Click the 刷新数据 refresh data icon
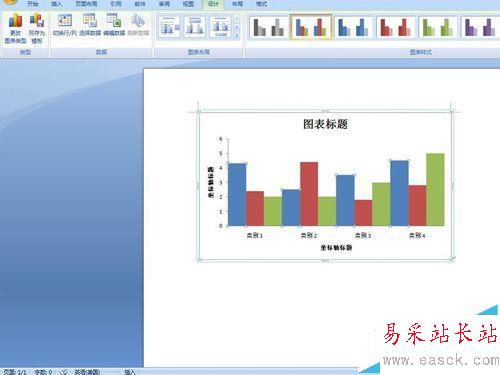 click(138, 25)
